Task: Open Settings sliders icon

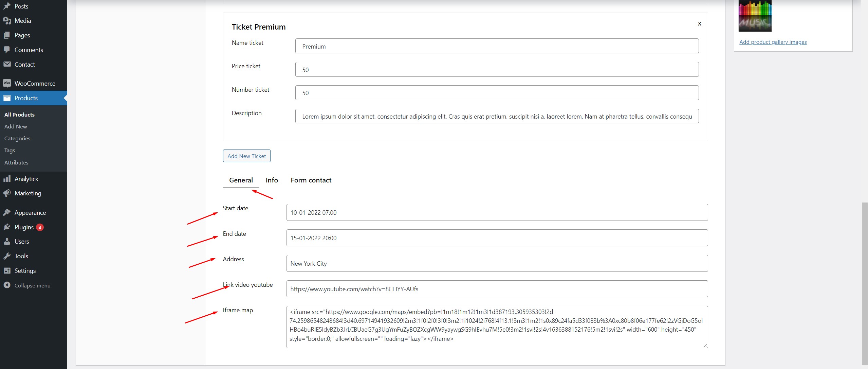Action: pyautogui.click(x=7, y=271)
